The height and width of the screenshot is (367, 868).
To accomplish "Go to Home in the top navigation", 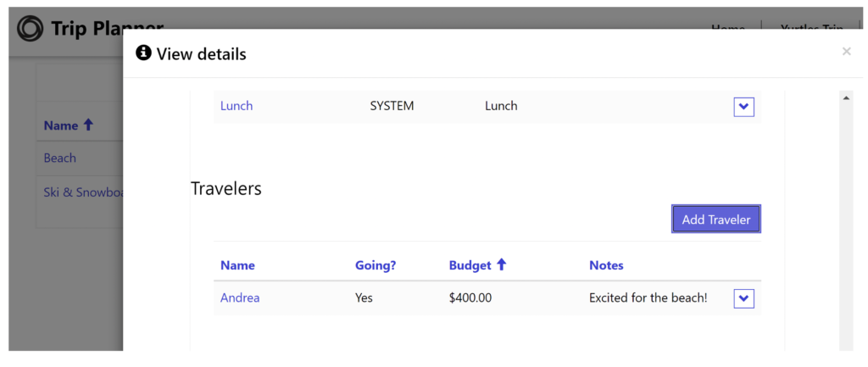I will pyautogui.click(x=727, y=28).
